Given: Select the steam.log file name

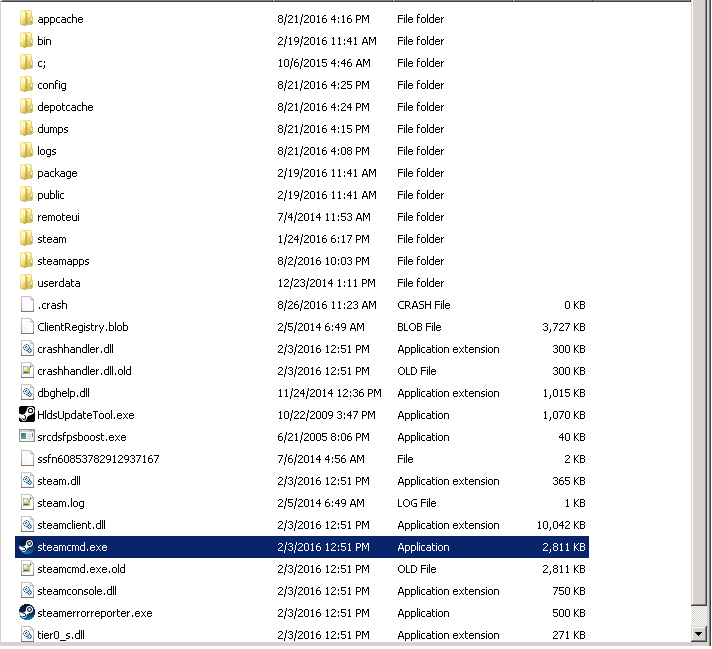Looking at the screenshot, I should tap(61, 503).
